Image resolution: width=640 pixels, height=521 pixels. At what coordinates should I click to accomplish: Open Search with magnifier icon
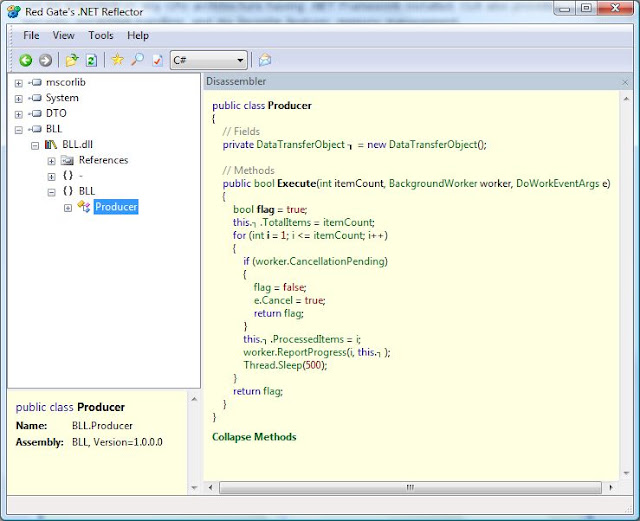pos(137,60)
